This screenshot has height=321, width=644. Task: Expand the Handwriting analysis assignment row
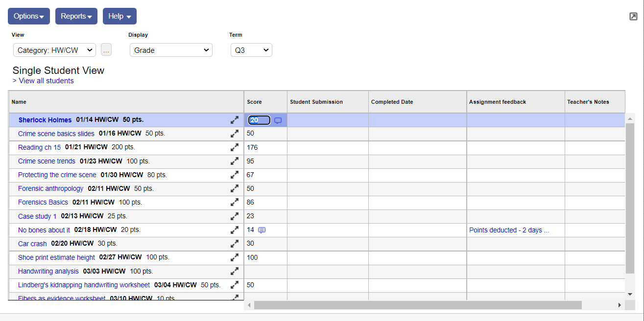(235, 271)
